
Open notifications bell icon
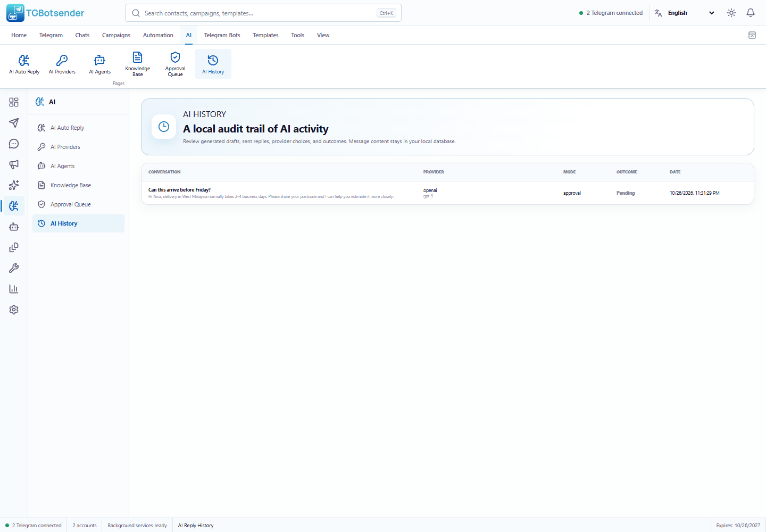pos(751,13)
